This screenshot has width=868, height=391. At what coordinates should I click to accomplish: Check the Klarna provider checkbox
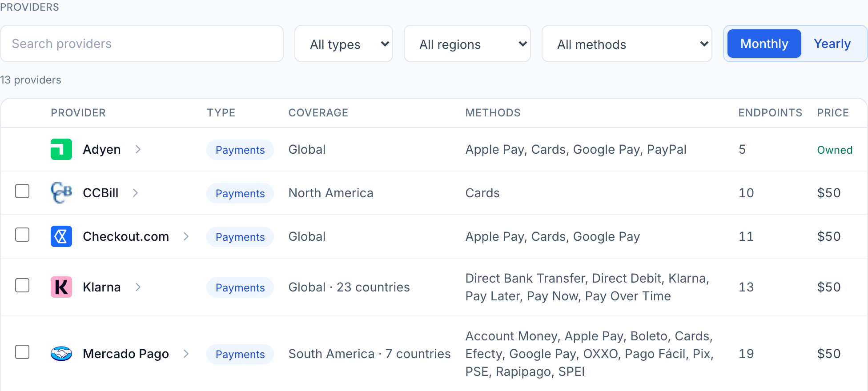[22, 286]
